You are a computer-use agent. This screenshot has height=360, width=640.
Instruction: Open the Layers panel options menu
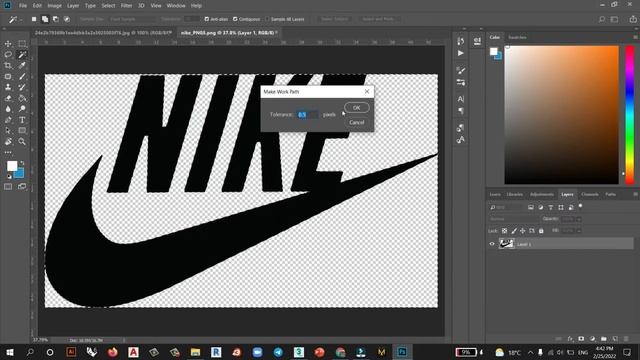pos(636,194)
